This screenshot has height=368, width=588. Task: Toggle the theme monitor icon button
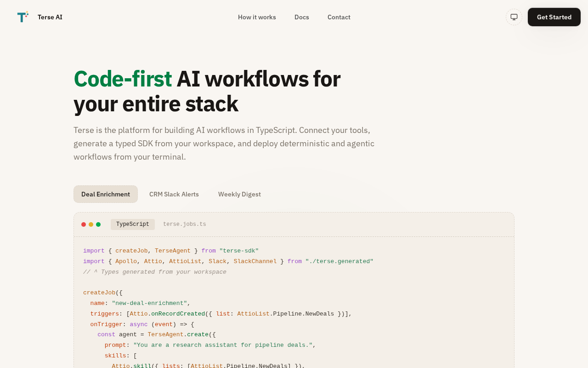point(514,17)
